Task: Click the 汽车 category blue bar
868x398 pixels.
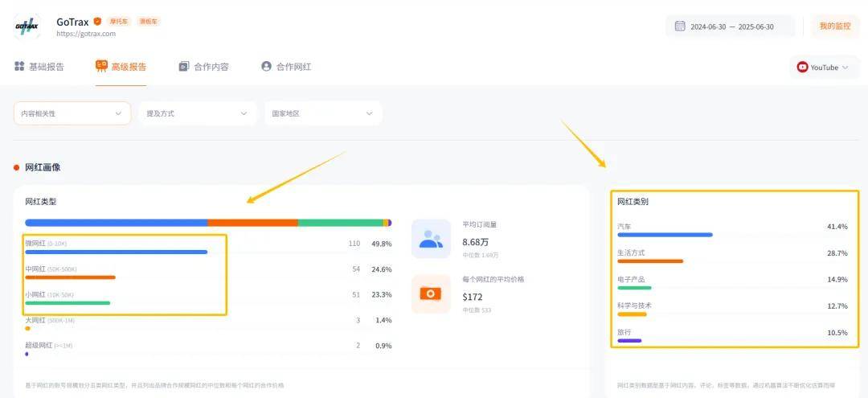Action: pyautogui.click(x=665, y=235)
